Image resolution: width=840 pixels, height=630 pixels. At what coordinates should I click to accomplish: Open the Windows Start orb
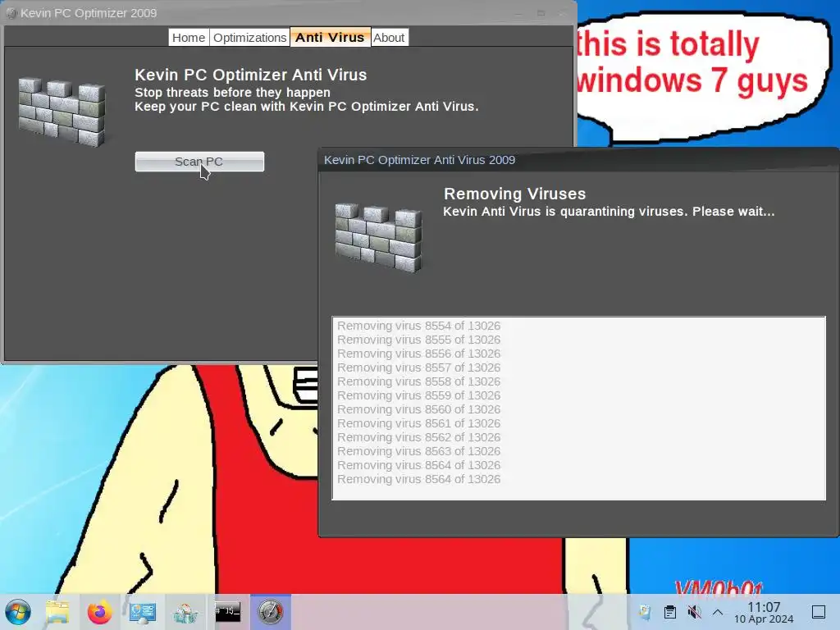coord(18,612)
